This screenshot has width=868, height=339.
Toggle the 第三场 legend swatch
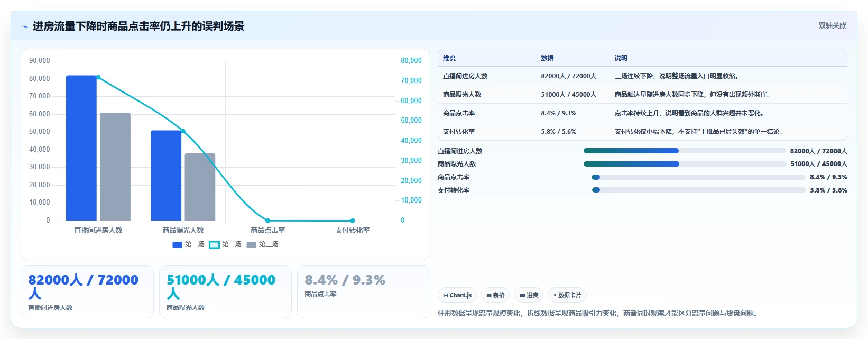[x=251, y=244]
